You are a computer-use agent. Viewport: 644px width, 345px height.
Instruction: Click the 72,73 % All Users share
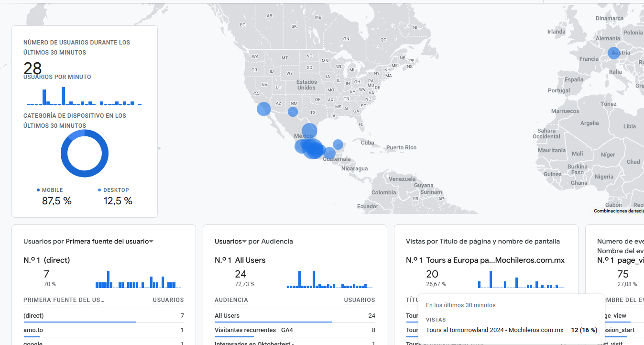pos(245,284)
